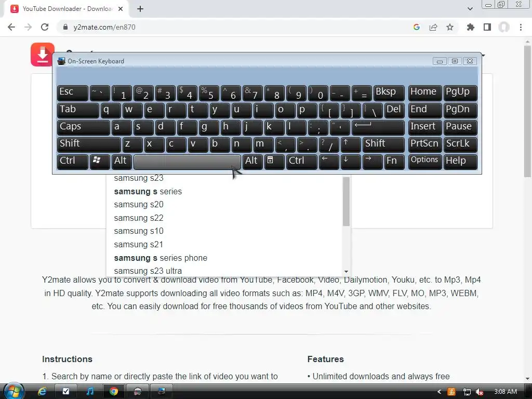Tap the down arrow key on keyboard
This screenshot has height=399, width=532.
351,162
